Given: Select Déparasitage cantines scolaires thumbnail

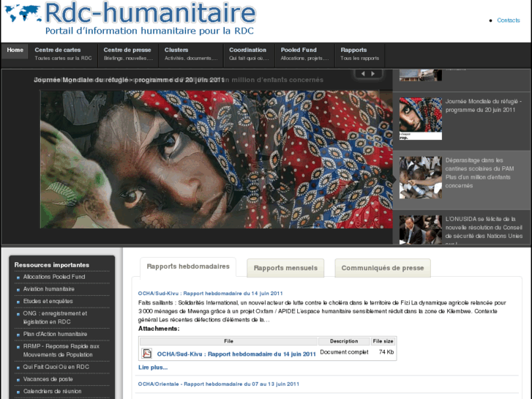Looking at the screenshot, I should point(420,177).
